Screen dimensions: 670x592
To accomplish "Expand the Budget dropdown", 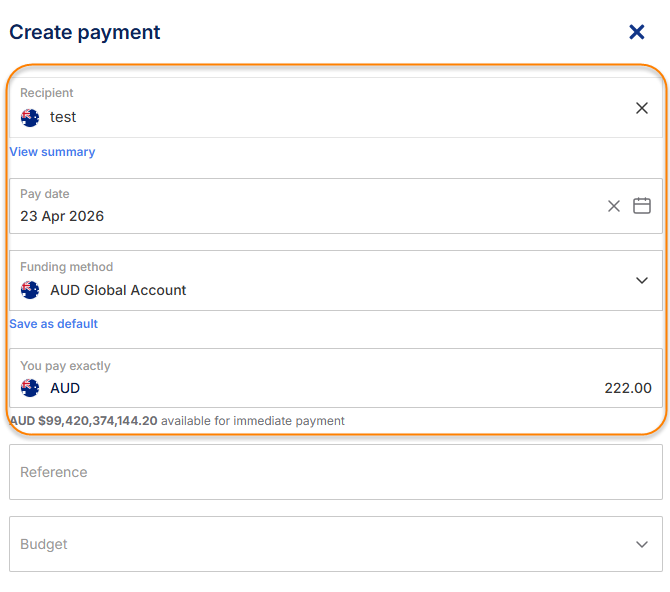I will coord(641,544).
